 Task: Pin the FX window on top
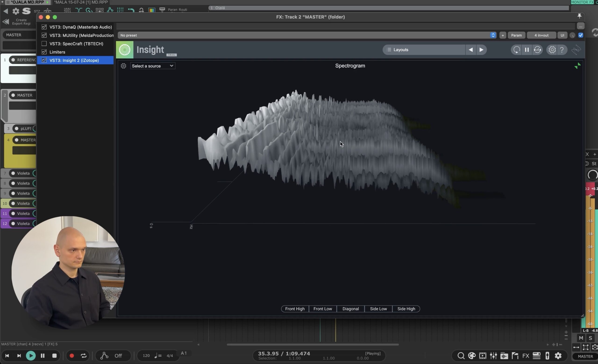point(579,16)
